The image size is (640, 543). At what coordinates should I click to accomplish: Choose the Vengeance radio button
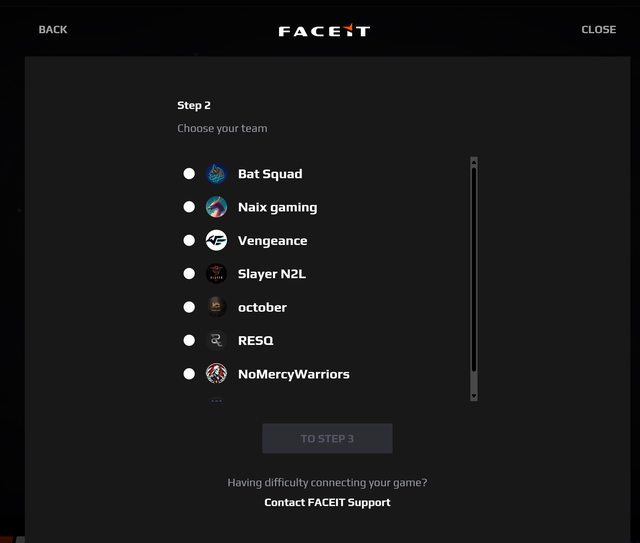click(189, 240)
